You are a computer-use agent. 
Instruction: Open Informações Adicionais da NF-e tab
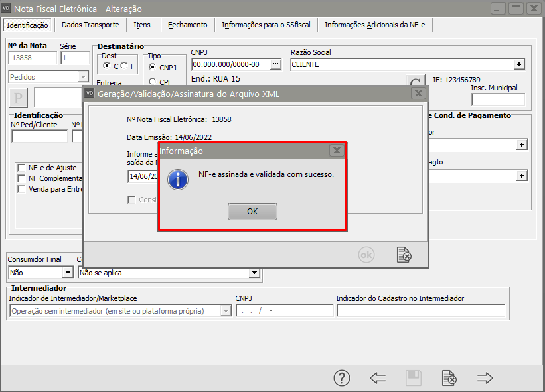tap(374, 25)
